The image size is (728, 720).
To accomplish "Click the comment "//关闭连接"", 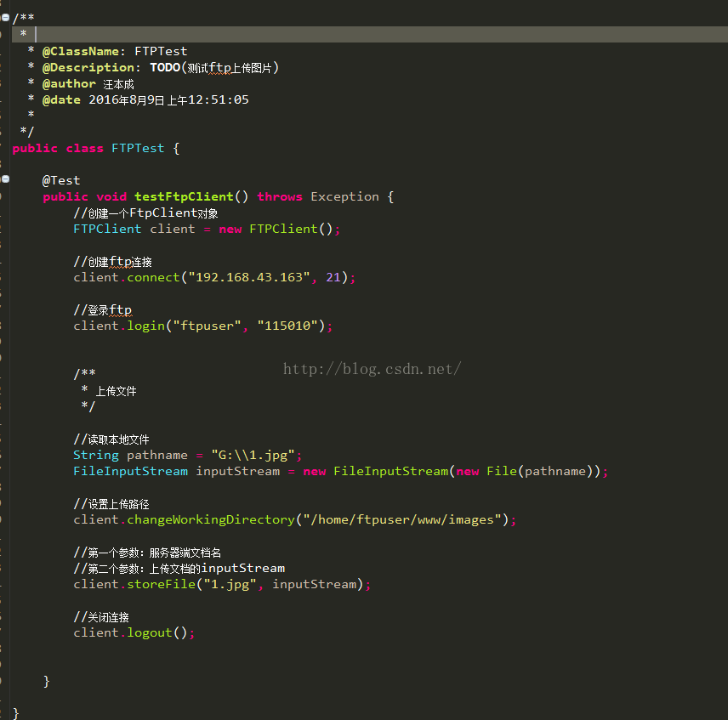I will coord(101,617).
